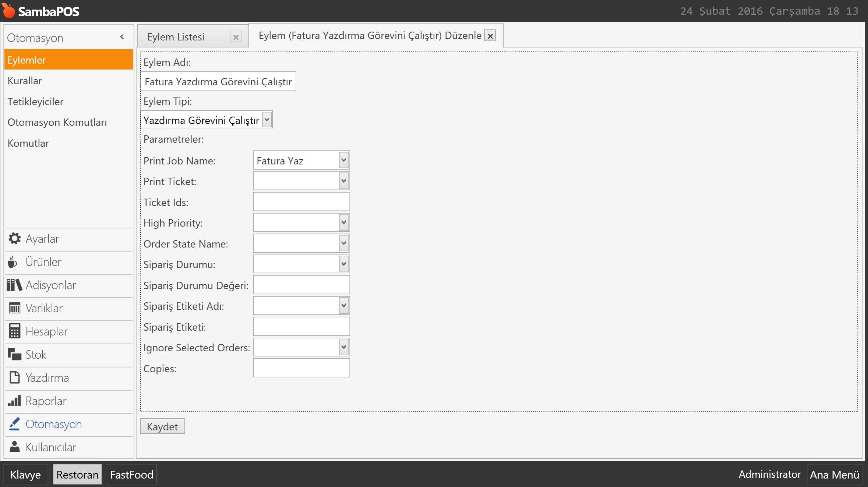868x487 pixels.
Task: Select Eylemler in the sidebar
Action: click(69, 60)
